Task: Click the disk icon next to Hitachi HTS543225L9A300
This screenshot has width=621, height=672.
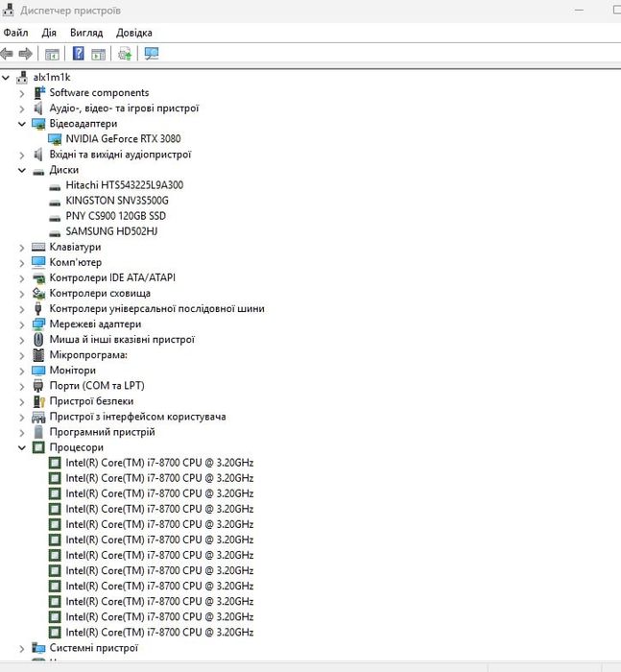Action: [x=55, y=187]
